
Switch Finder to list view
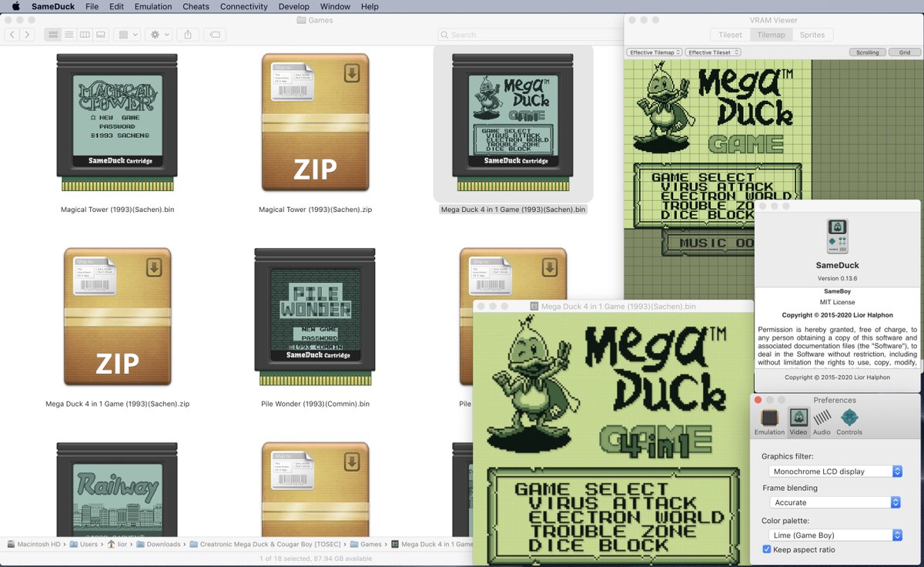tap(69, 35)
